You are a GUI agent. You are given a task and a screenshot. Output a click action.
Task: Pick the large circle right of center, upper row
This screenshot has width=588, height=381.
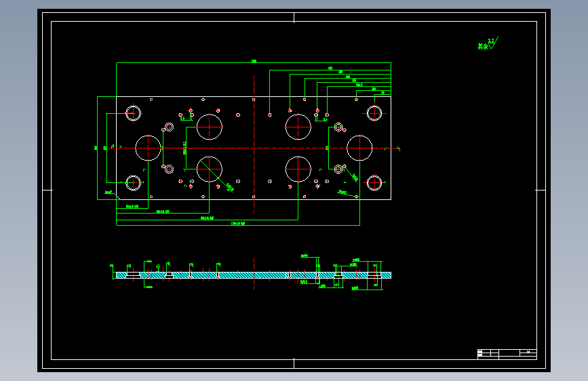click(x=298, y=127)
